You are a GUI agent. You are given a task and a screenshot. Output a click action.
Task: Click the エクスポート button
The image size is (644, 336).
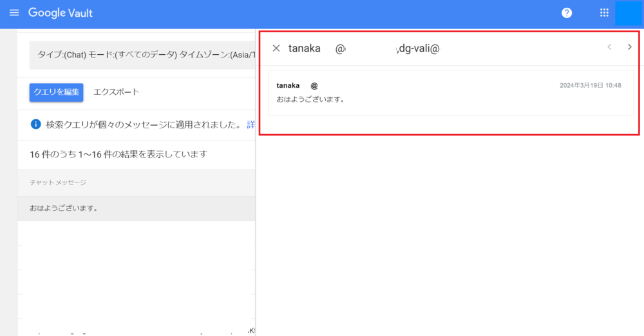coord(116,92)
